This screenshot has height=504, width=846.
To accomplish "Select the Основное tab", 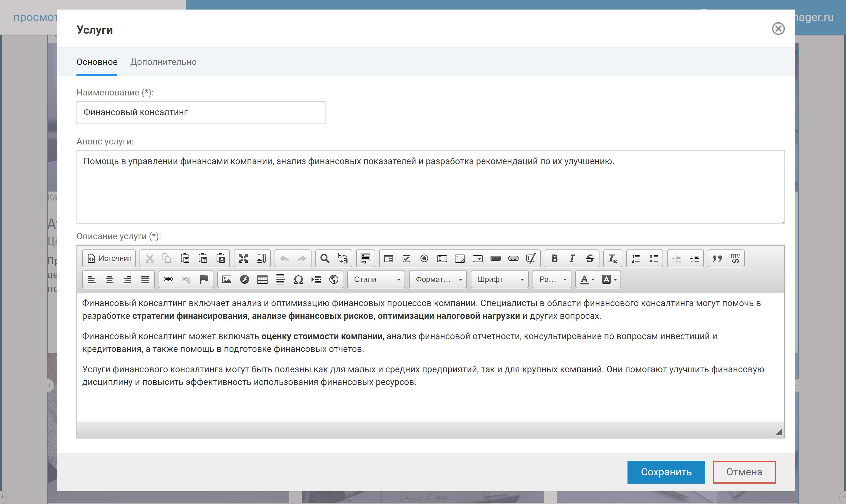I will 97,62.
